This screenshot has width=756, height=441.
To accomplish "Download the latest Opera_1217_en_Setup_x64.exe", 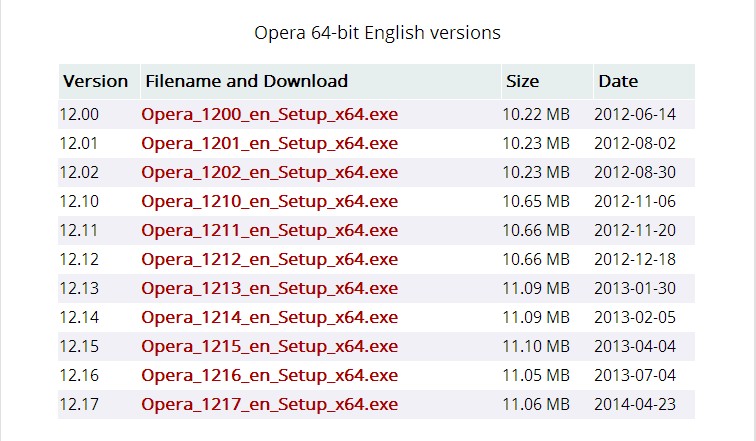I will tap(269, 404).
